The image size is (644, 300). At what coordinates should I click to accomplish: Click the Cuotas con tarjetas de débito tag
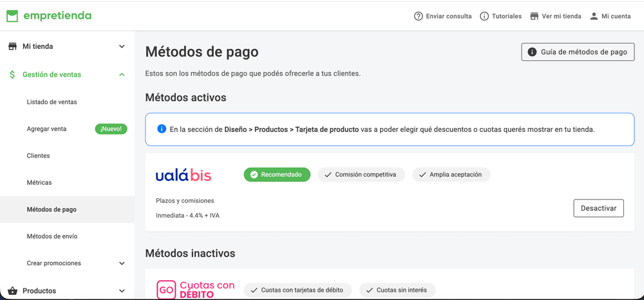point(298,290)
